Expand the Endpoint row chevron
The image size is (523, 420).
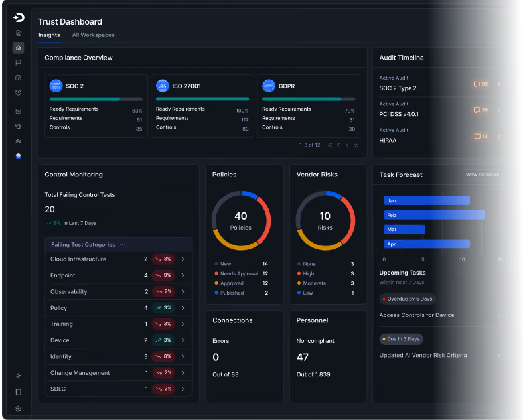[x=183, y=275]
